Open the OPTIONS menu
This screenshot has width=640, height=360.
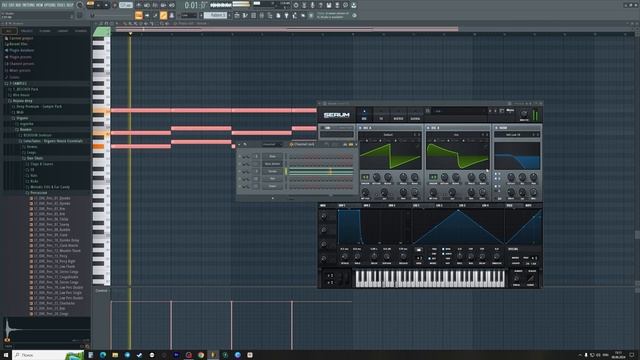49,5
